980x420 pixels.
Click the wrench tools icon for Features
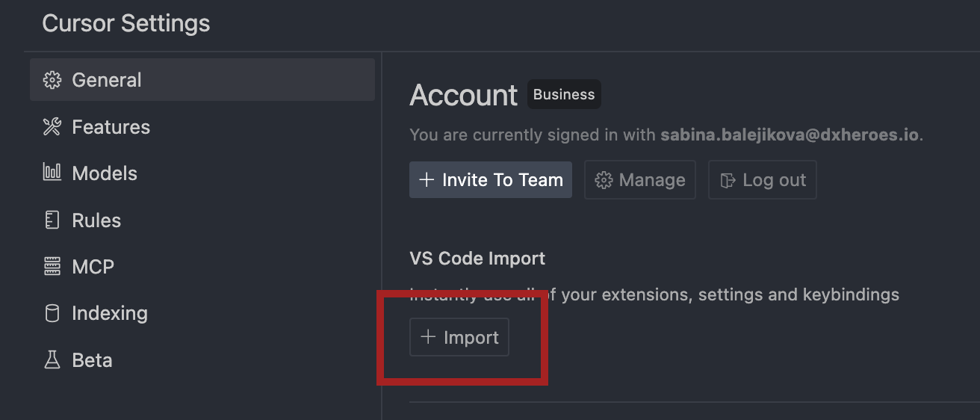(x=52, y=127)
